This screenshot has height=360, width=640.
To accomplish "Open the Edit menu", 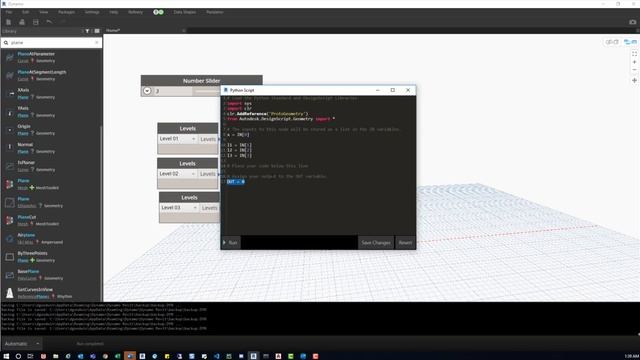I will (x=26, y=12).
